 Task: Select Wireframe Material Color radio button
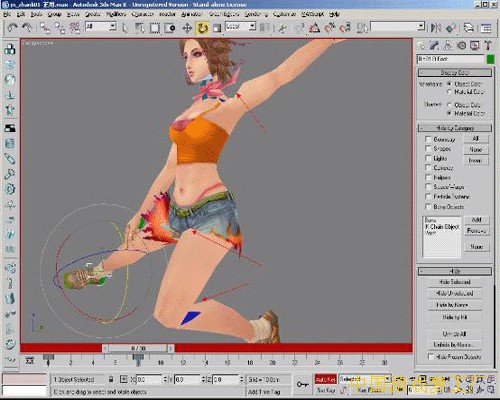point(449,92)
